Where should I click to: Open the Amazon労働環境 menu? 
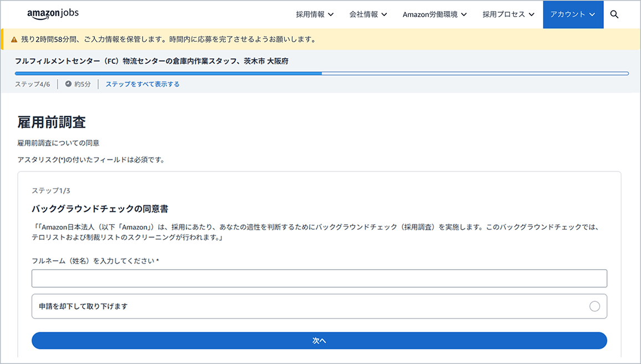click(435, 14)
